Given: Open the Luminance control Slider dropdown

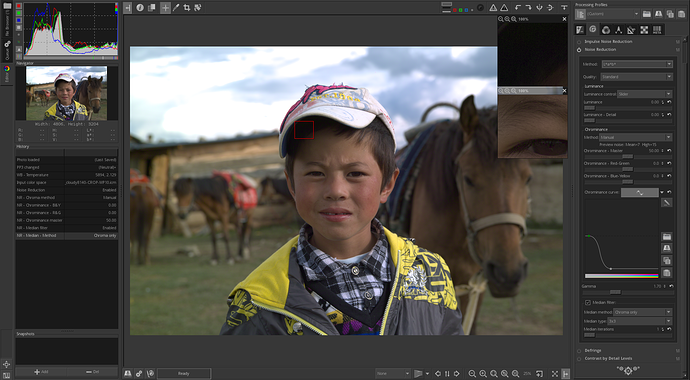Looking at the screenshot, I should 644,94.
